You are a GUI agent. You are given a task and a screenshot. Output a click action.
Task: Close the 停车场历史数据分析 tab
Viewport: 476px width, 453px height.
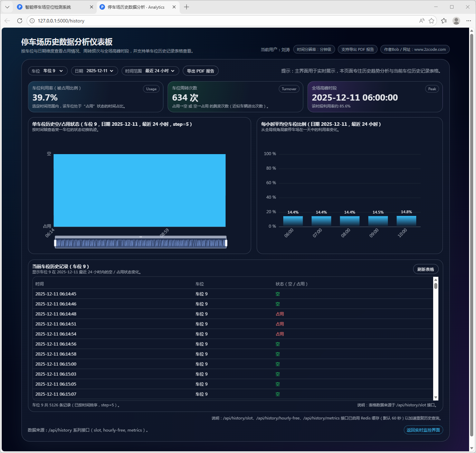(x=174, y=7)
